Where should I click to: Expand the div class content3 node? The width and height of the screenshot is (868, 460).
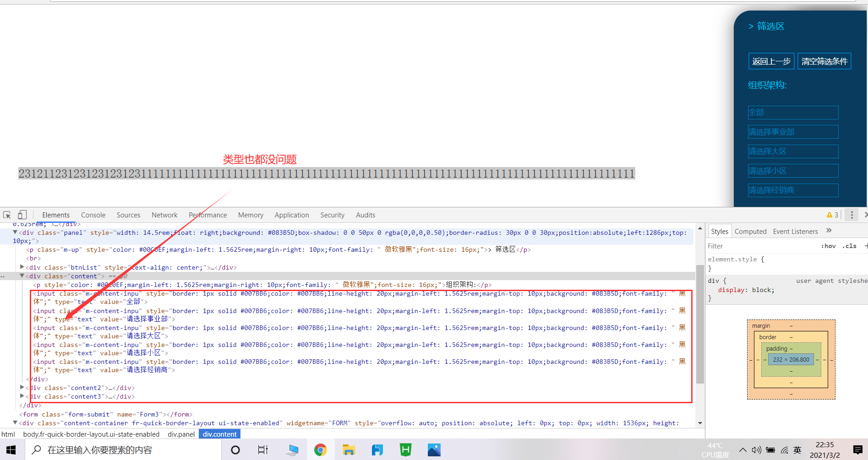[22, 396]
